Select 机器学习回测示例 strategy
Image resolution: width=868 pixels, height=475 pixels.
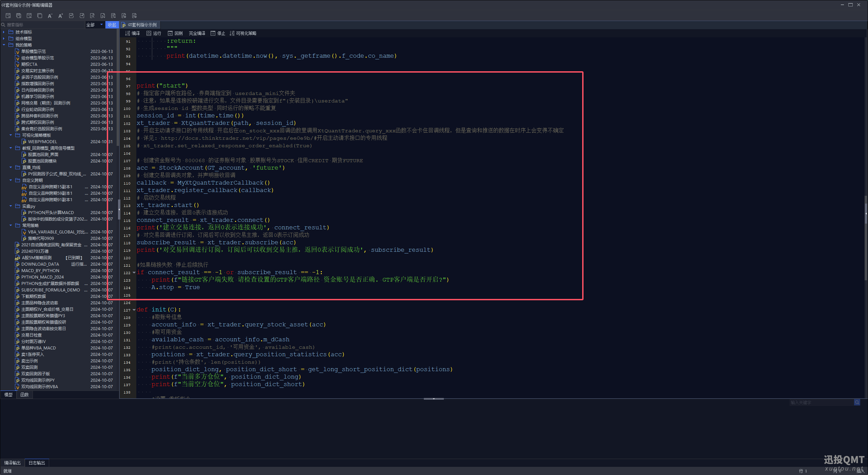click(x=37, y=97)
